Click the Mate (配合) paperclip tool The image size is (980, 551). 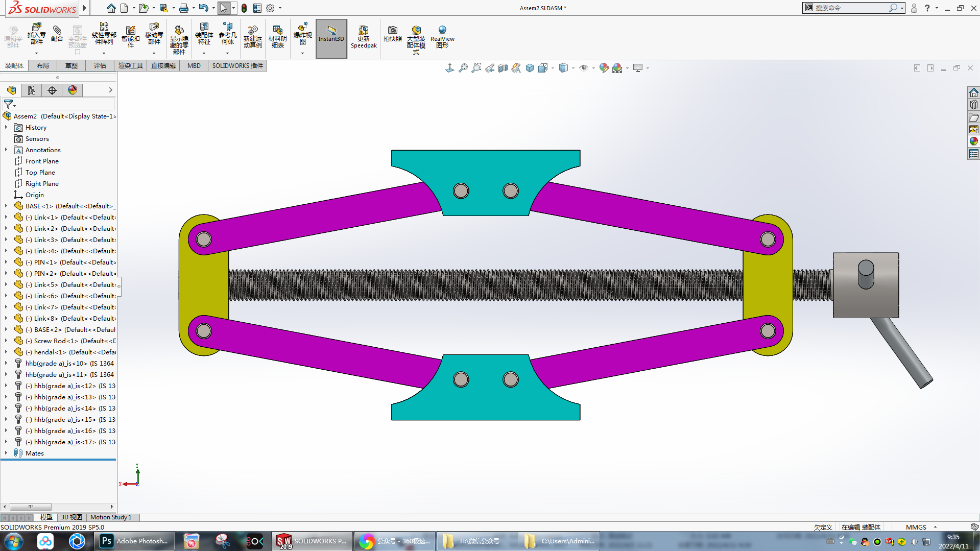tap(57, 34)
